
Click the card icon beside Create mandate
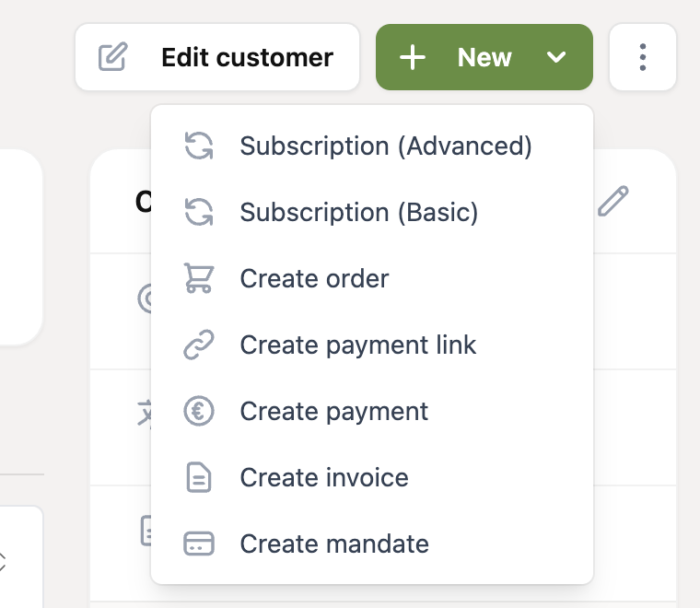coord(199,544)
